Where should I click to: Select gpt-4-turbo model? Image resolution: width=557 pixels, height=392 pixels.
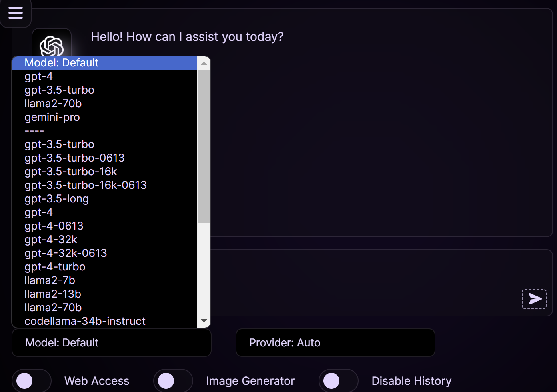point(105,267)
